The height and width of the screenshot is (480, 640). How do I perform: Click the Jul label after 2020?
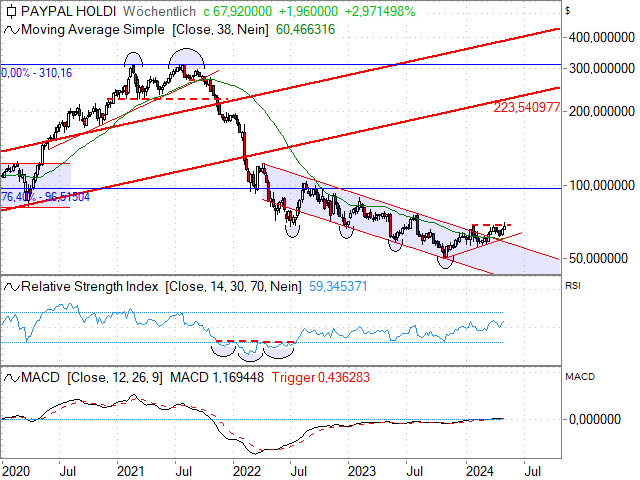(67, 471)
